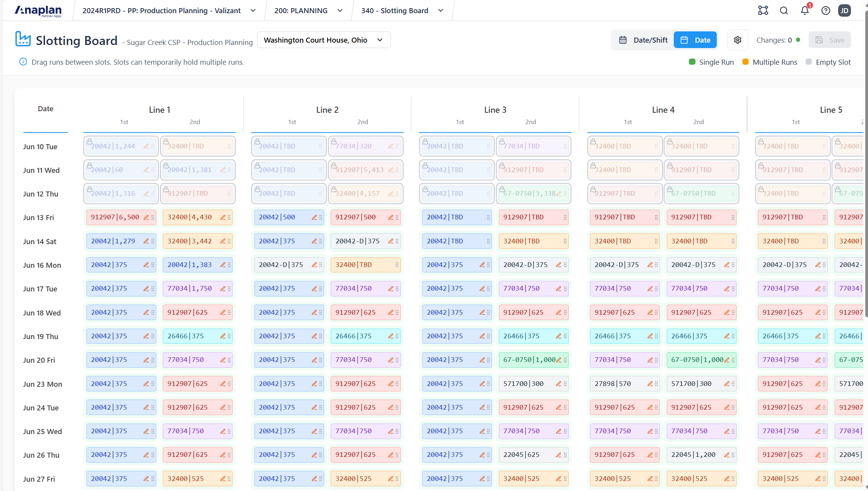Open the settings gear icon
This screenshot has width=868, height=491.
(737, 40)
